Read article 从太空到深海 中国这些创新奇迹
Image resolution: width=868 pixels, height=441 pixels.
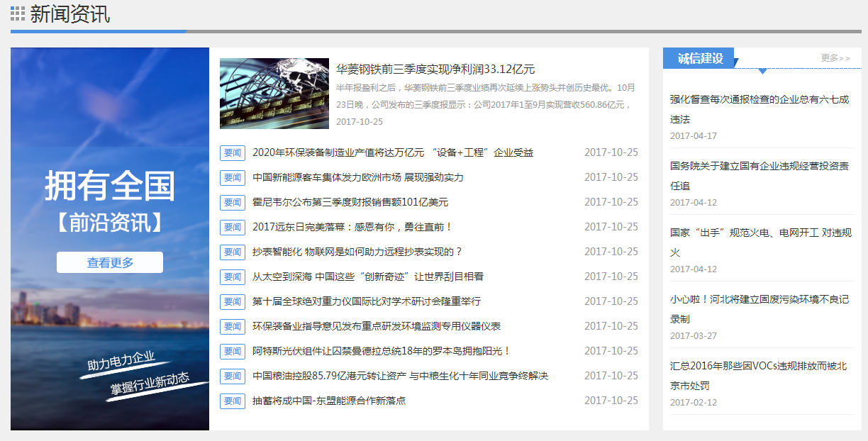pyautogui.click(x=367, y=277)
